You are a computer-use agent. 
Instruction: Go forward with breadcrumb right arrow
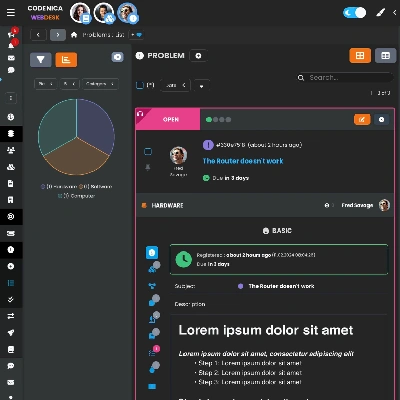click(x=58, y=35)
